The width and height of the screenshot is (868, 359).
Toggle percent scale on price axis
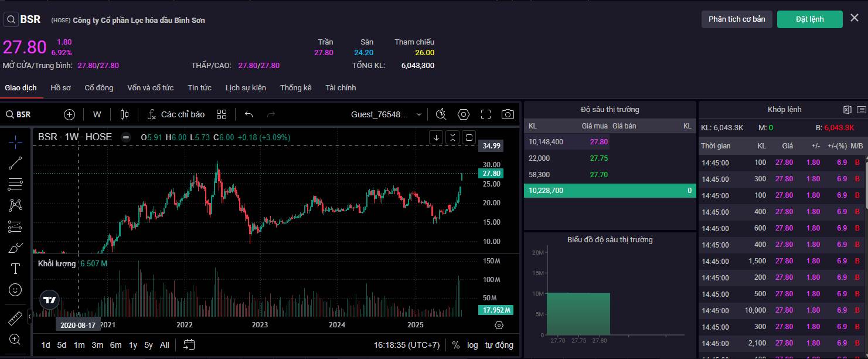coord(455,345)
